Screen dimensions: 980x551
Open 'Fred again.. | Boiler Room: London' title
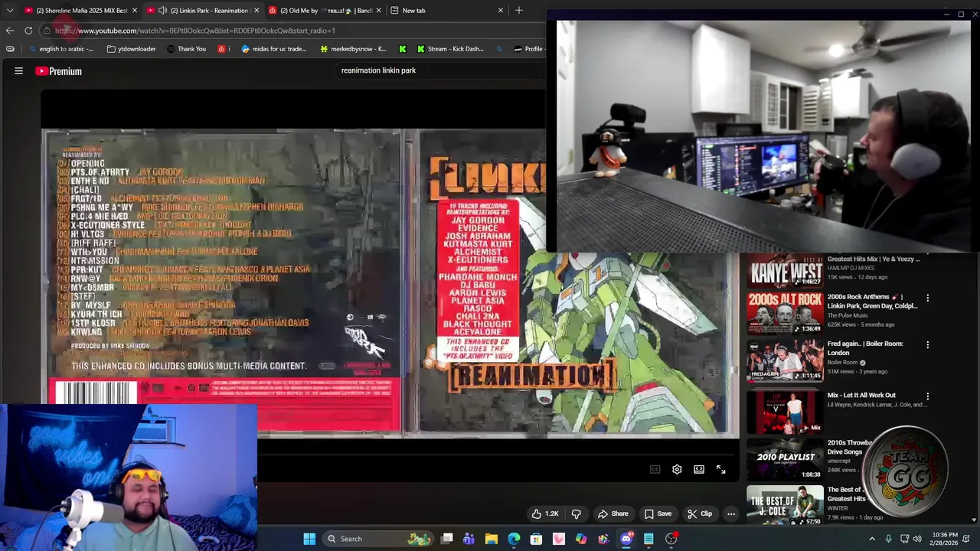(x=865, y=348)
